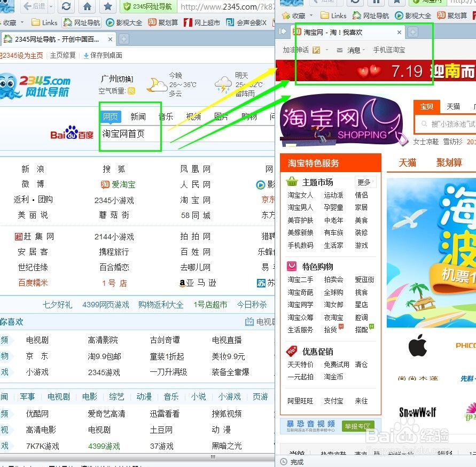Viewport: 476px width, 467px height.
Task: Close the 2345网址导航 tab
Action: coord(110,39)
